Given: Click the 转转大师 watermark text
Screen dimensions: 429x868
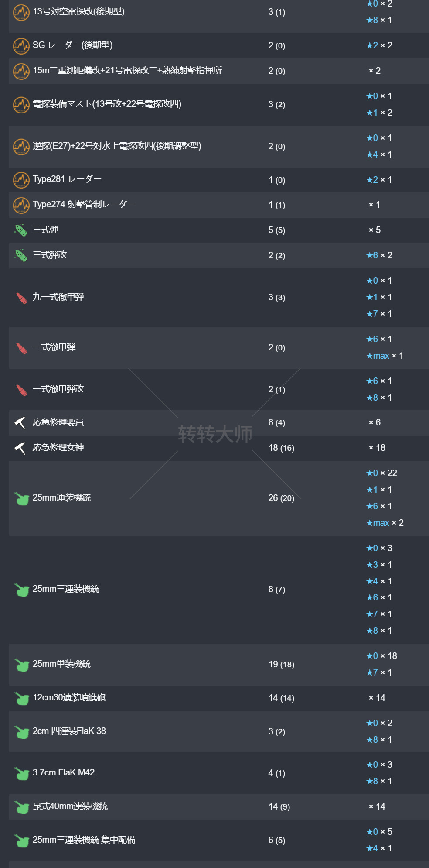Looking at the screenshot, I should pos(215,434).
